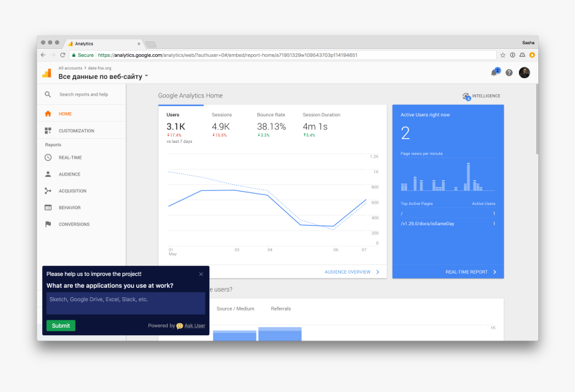The width and height of the screenshot is (575, 392).
Task: Click the Sasha profile name in title bar
Action: tap(528, 43)
